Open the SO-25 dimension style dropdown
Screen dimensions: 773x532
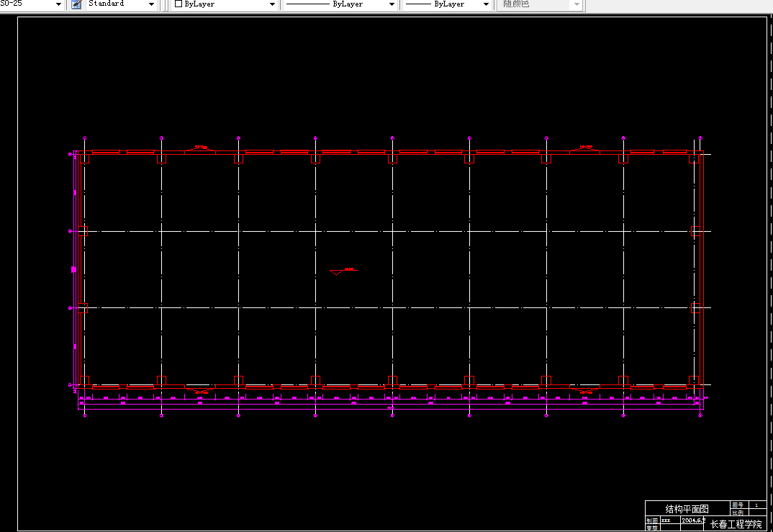pos(32,4)
